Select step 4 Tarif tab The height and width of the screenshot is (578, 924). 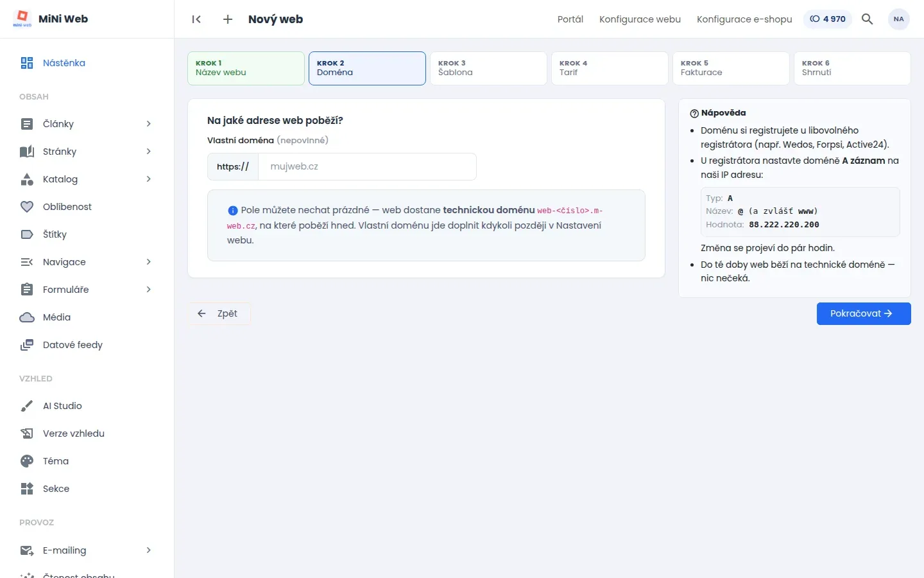click(x=610, y=68)
